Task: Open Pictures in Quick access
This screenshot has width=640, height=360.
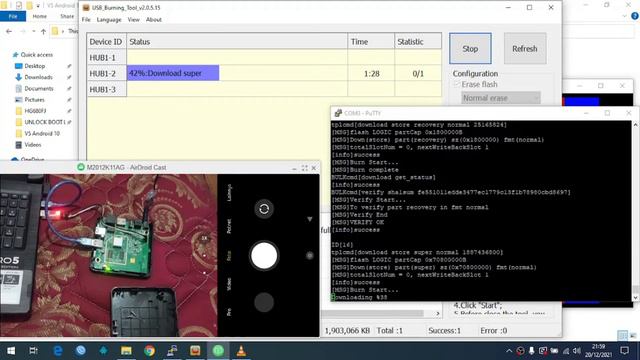Action: [34, 100]
